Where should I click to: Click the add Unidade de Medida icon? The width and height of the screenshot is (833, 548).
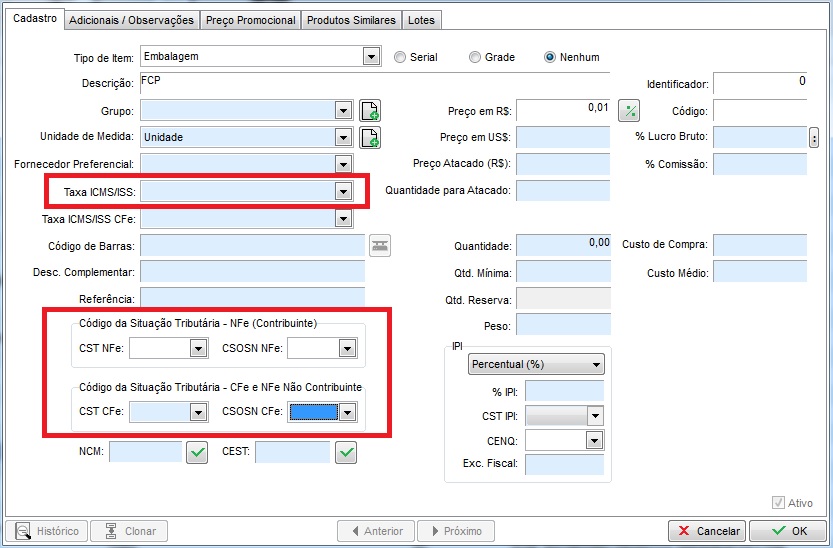[370, 137]
